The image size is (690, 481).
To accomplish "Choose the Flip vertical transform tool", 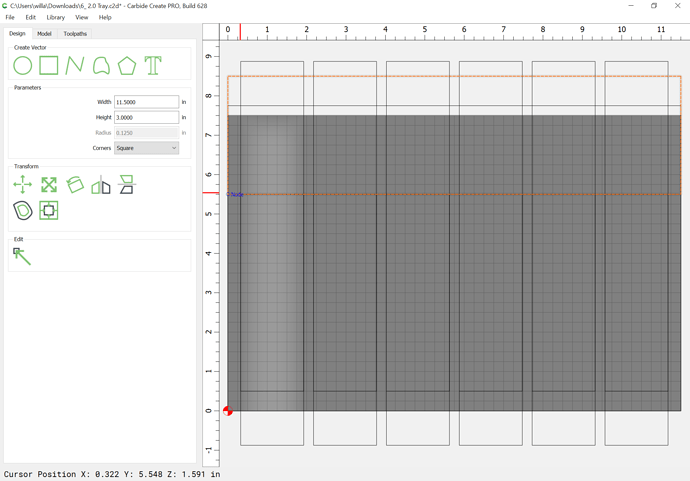I will click(127, 184).
